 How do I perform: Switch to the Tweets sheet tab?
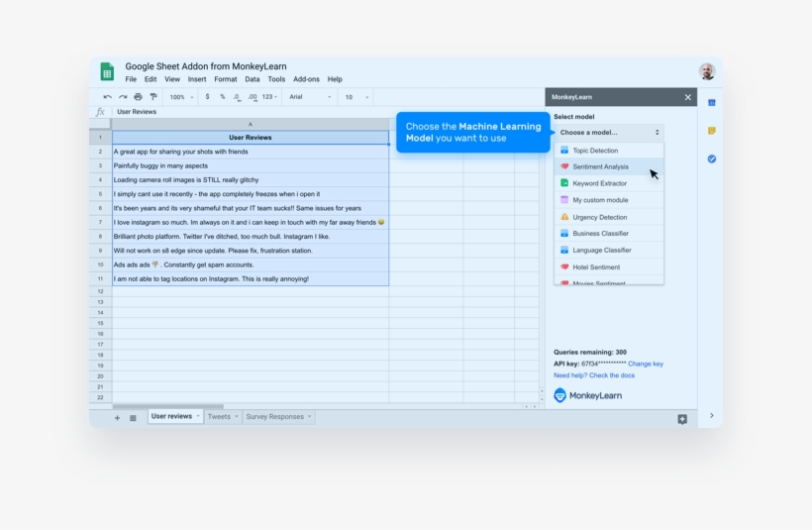(219, 416)
